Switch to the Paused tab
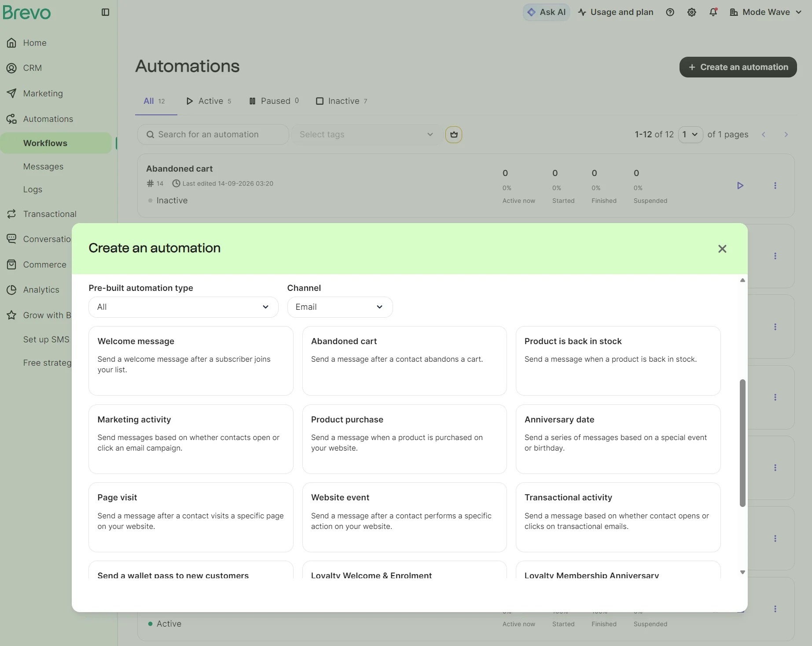The width and height of the screenshot is (812, 646). coord(274,101)
